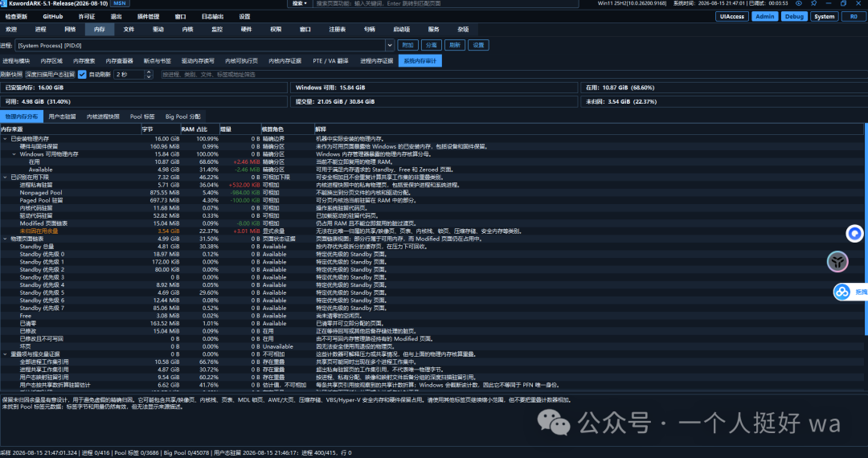Select the 全部进程工作集引用 row
Screen dimensions: 868x458
point(432,362)
